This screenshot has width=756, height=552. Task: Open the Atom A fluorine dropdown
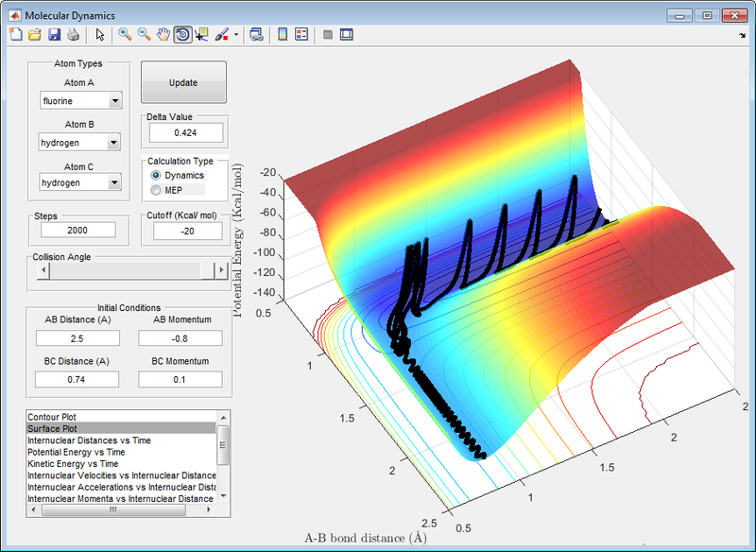pyautogui.click(x=80, y=101)
